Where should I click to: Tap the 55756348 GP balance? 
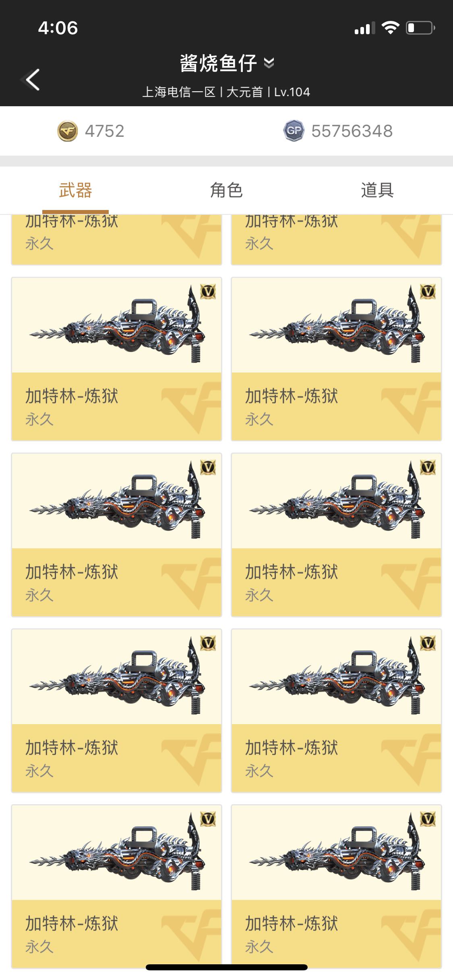(x=352, y=131)
